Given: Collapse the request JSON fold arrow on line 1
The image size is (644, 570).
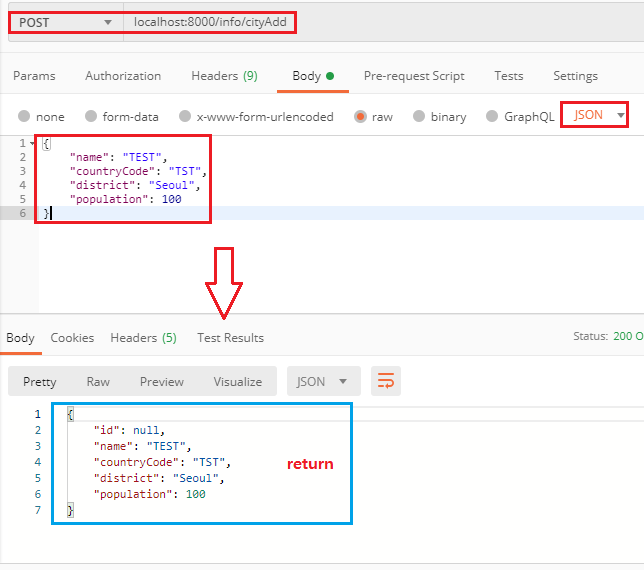Looking at the screenshot, I should click(32, 143).
